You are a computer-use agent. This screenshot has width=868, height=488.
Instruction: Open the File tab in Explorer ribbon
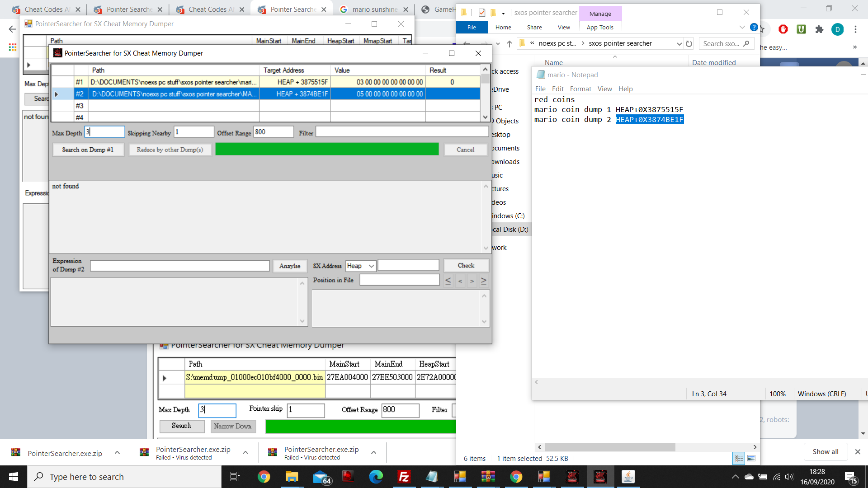coord(472,27)
